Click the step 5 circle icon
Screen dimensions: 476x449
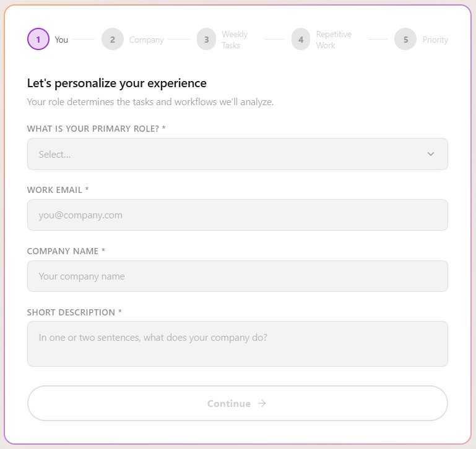click(x=405, y=40)
